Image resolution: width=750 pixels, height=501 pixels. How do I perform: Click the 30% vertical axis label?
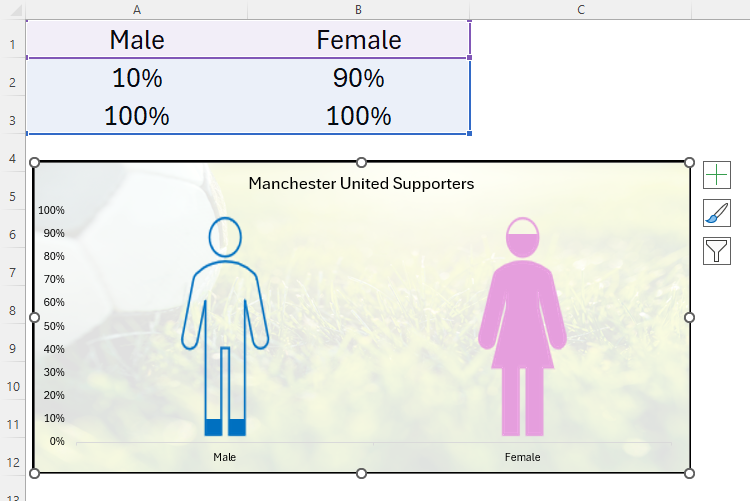click(54, 372)
